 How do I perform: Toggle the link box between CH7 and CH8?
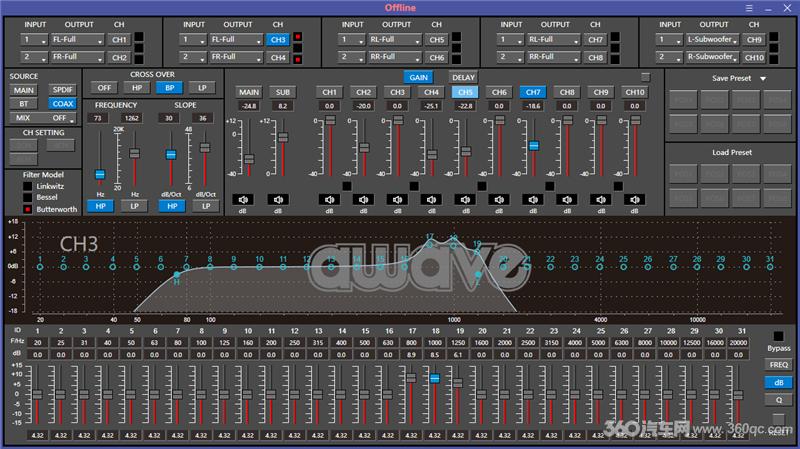pos(550,186)
